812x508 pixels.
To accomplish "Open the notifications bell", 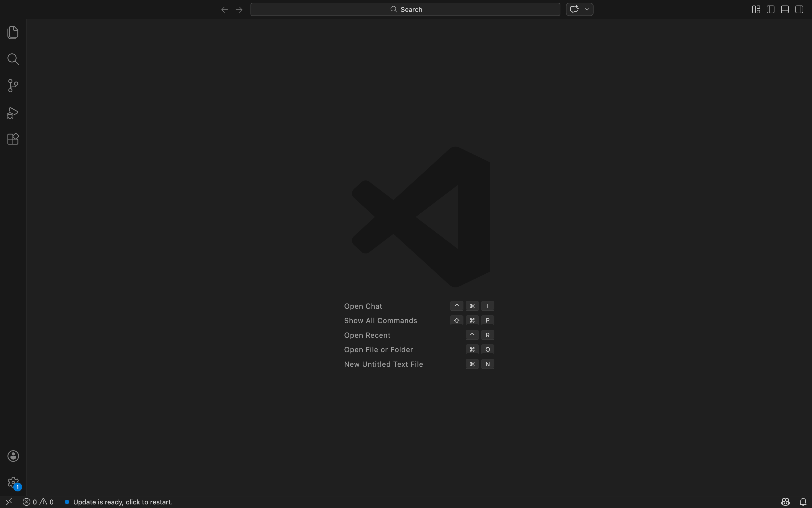I will coord(803,502).
